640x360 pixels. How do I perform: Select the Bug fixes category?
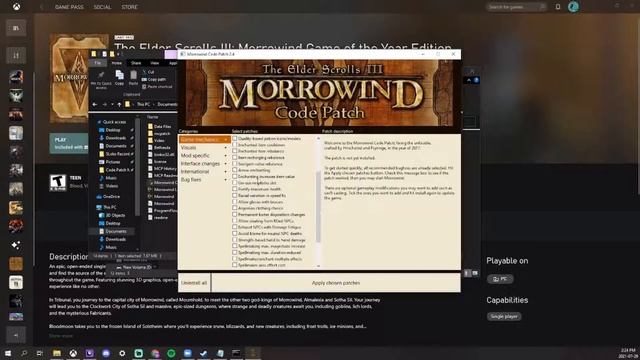click(x=204, y=180)
